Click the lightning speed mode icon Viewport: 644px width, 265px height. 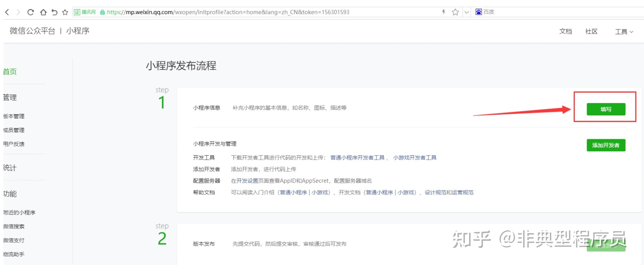[444, 12]
